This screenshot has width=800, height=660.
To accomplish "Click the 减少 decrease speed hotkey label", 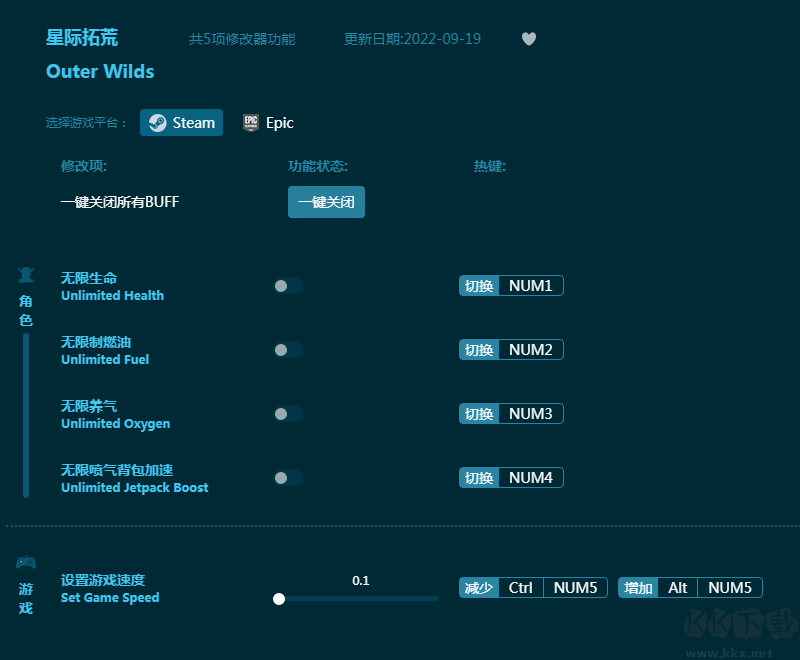I will point(479,588).
